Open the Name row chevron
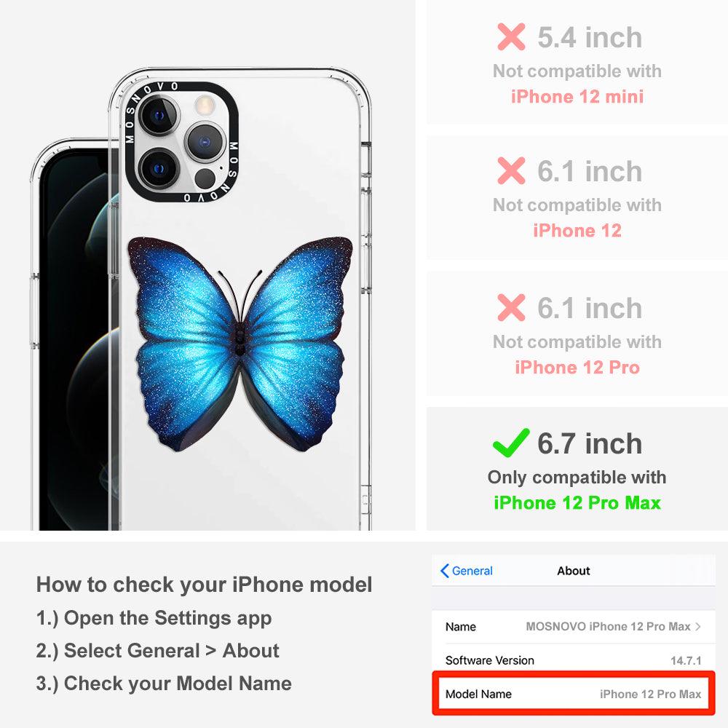 [698, 626]
